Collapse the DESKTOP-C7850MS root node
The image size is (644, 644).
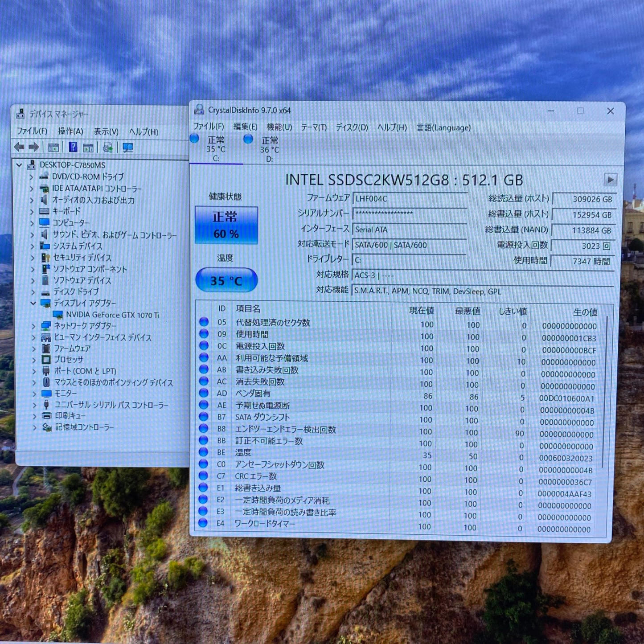19,165
